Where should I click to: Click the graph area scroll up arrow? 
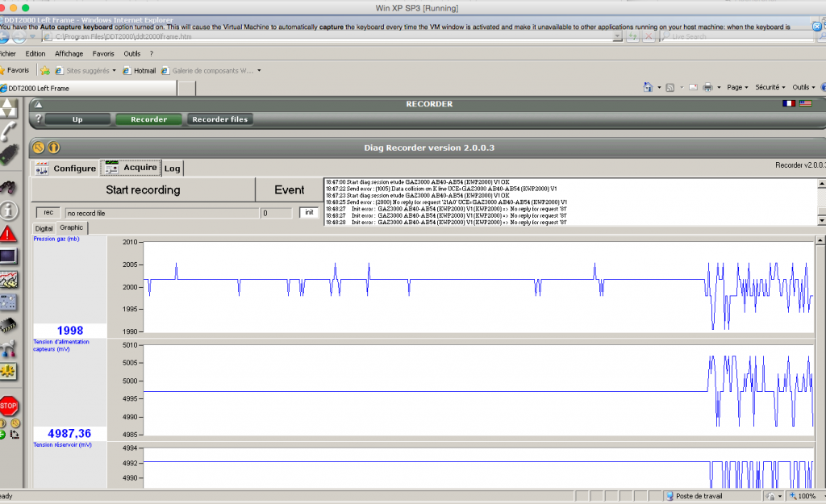pos(820,240)
